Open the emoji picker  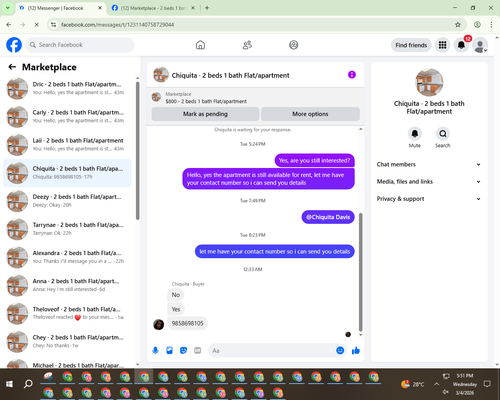click(x=340, y=350)
